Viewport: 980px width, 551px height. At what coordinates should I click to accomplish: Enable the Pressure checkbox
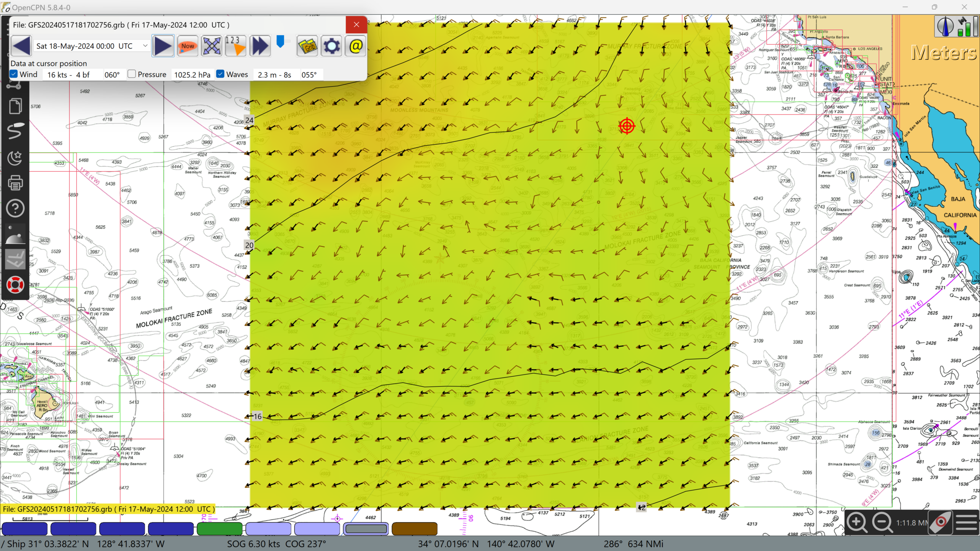click(x=132, y=74)
